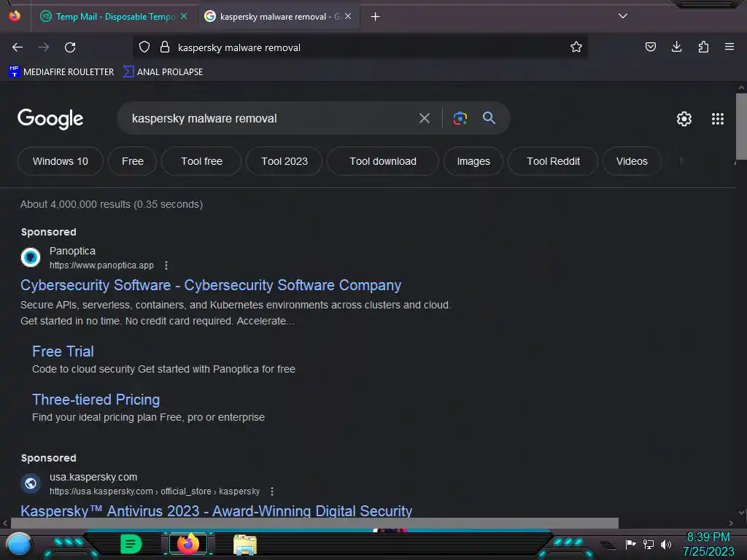Bookmark this page with the star
Screen dimensions: 747x560
click(576, 47)
